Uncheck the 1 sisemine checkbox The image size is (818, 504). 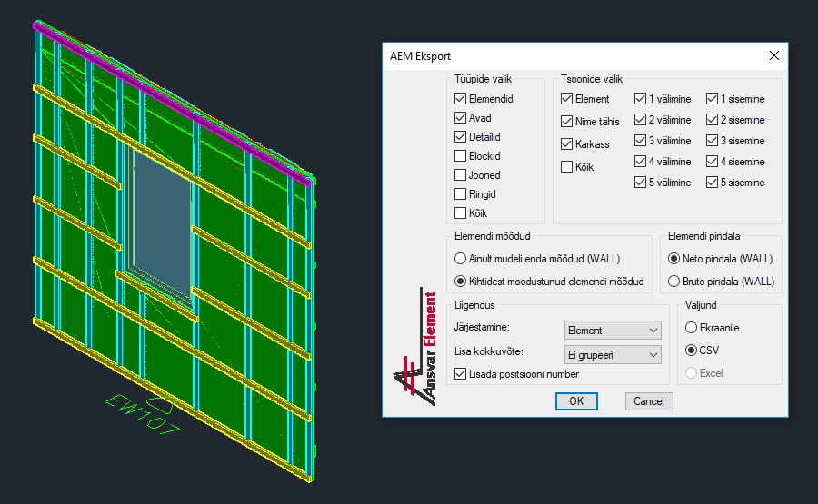click(x=712, y=98)
